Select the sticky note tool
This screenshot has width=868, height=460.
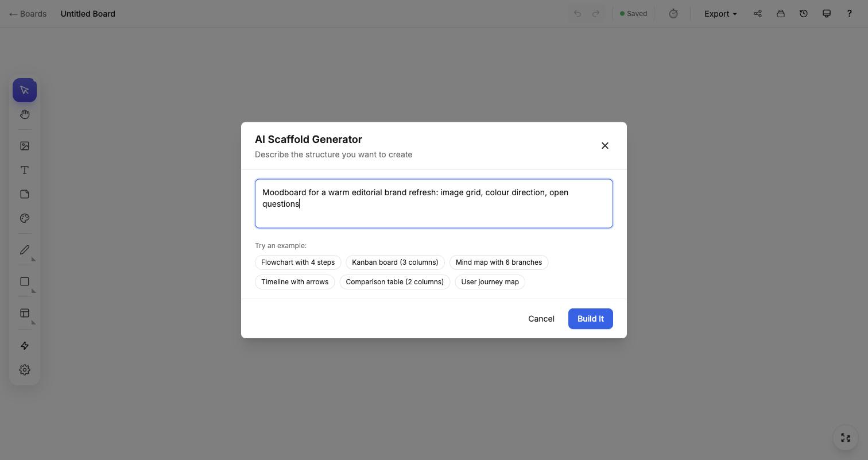pyautogui.click(x=25, y=194)
